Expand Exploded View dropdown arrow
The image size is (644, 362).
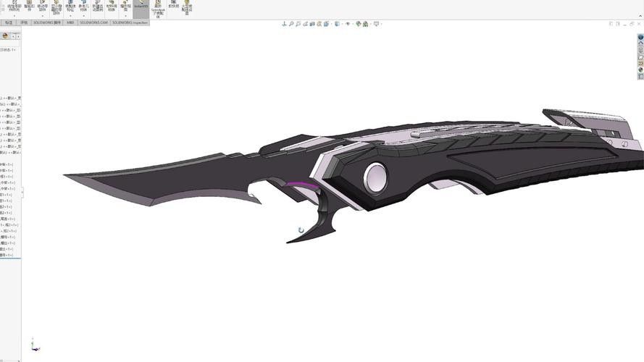[x=125, y=16]
